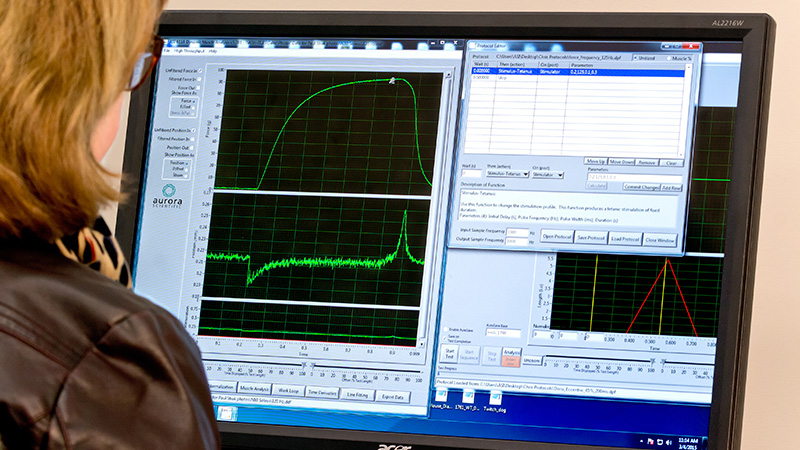Toggle the Unfiltered Position In checkbox
This screenshot has width=800, height=450.
194,131
